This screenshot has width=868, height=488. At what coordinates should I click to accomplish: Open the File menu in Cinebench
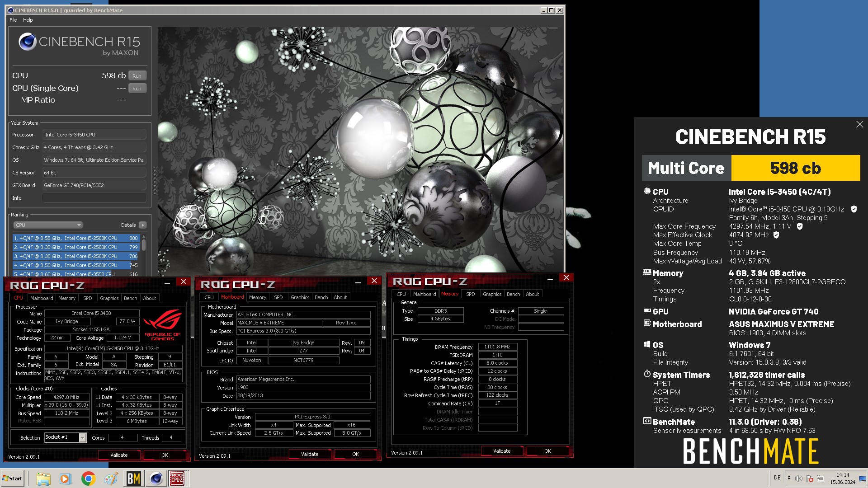click(x=13, y=20)
